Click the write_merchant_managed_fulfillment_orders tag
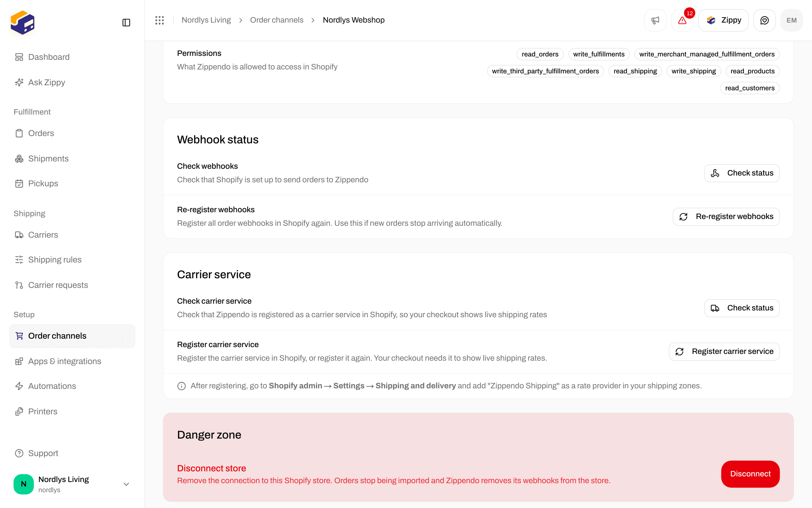This screenshot has width=812, height=508. pos(707,54)
